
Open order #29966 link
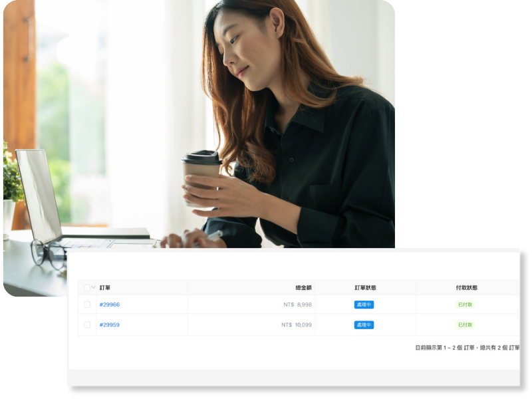pos(110,305)
